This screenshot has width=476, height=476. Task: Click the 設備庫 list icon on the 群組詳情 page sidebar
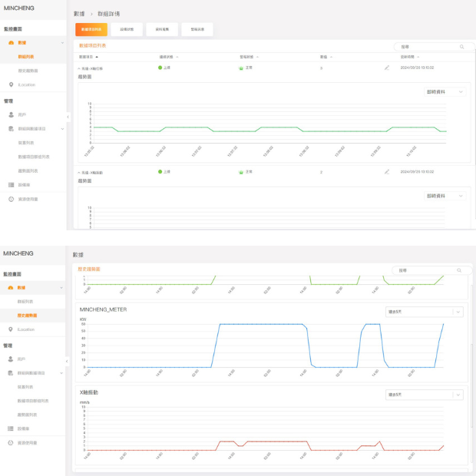click(x=12, y=185)
